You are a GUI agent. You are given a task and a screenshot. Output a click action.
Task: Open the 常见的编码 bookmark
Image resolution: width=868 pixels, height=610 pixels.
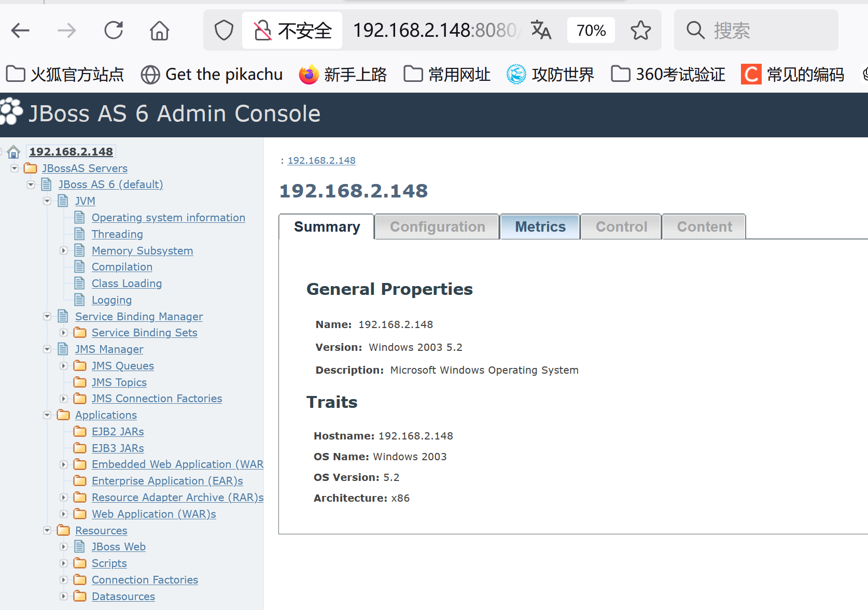[792, 75]
